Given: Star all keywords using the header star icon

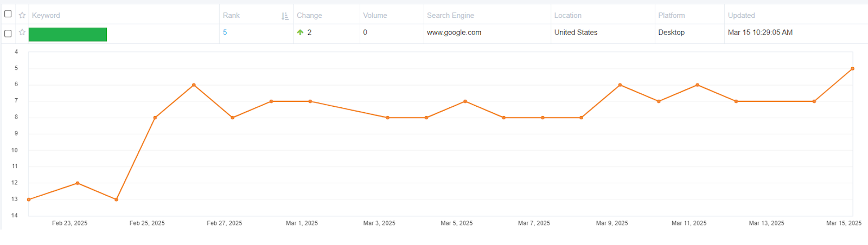Looking at the screenshot, I should coord(22,15).
